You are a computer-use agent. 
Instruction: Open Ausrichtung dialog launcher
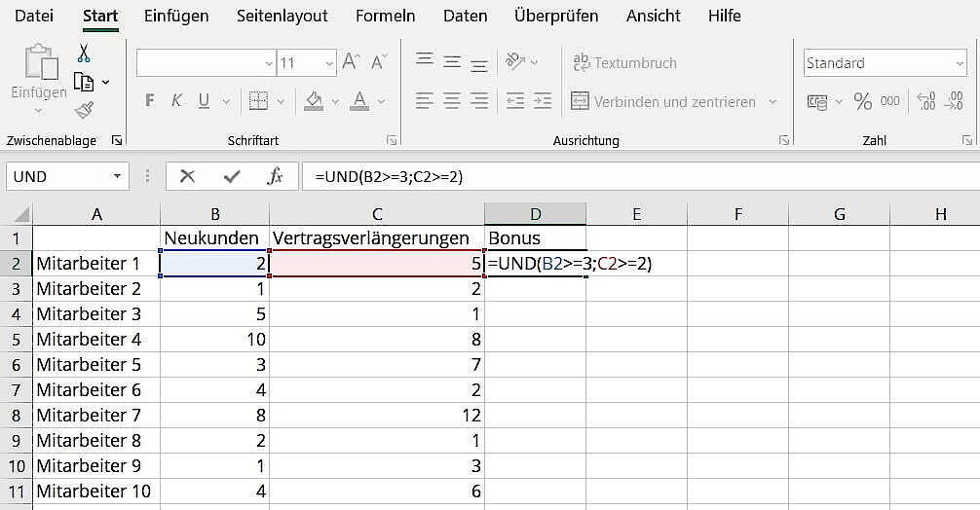(784, 140)
